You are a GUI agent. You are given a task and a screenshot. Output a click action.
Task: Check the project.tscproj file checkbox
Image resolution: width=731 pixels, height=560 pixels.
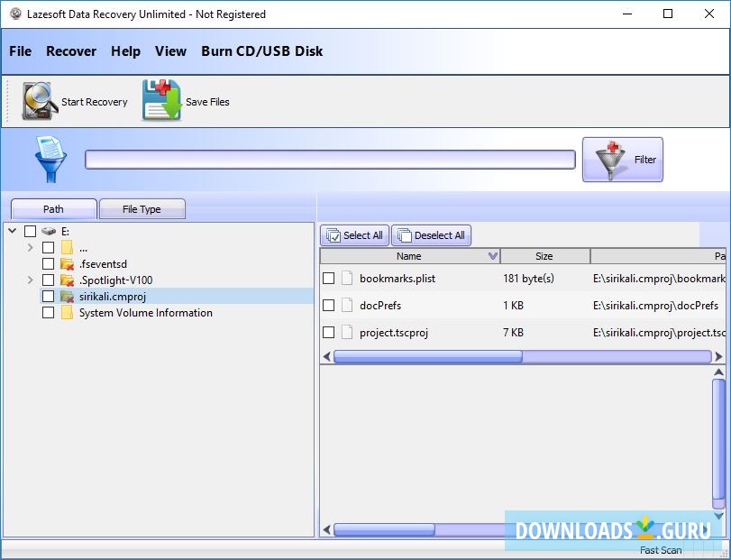tap(329, 333)
